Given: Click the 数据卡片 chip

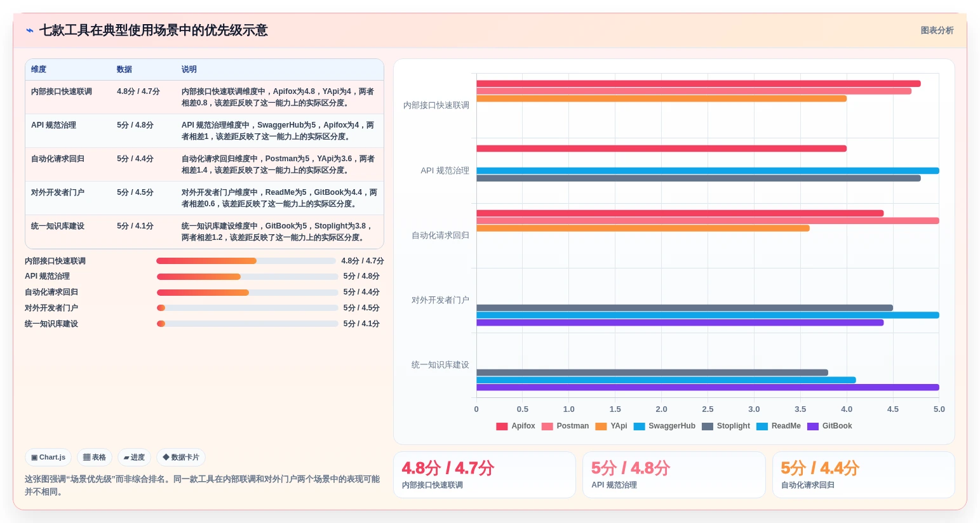Looking at the screenshot, I should 181,457.
